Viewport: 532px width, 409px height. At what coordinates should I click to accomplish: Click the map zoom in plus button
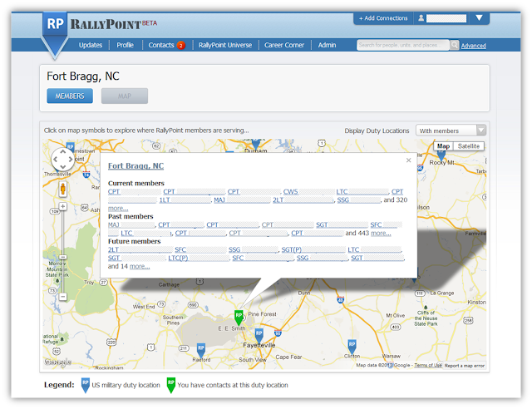[x=63, y=206]
